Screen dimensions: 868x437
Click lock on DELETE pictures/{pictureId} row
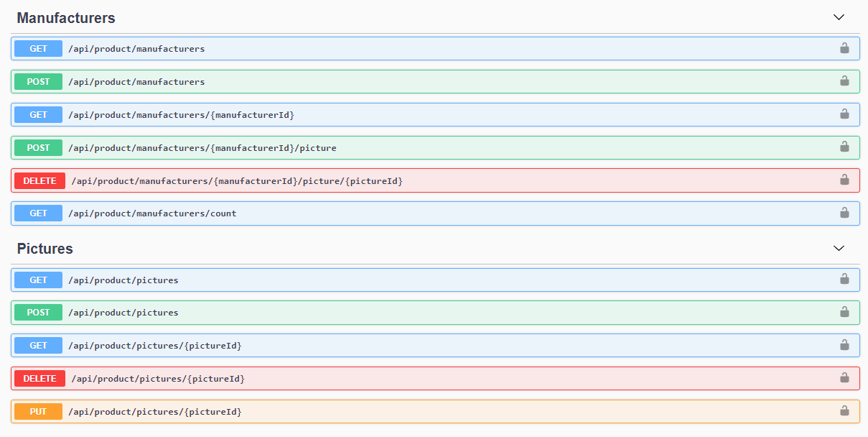point(844,377)
